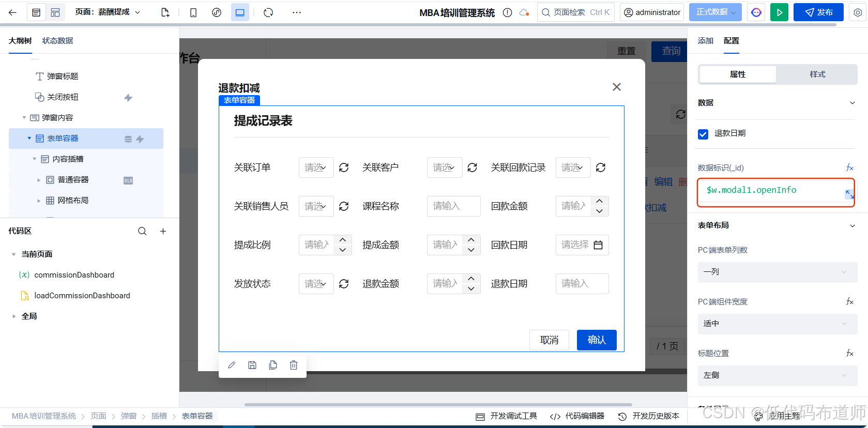Open the 标题位置 dropdown showing 左侧
This screenshot has height=428, width=868.
coord(778,375)
